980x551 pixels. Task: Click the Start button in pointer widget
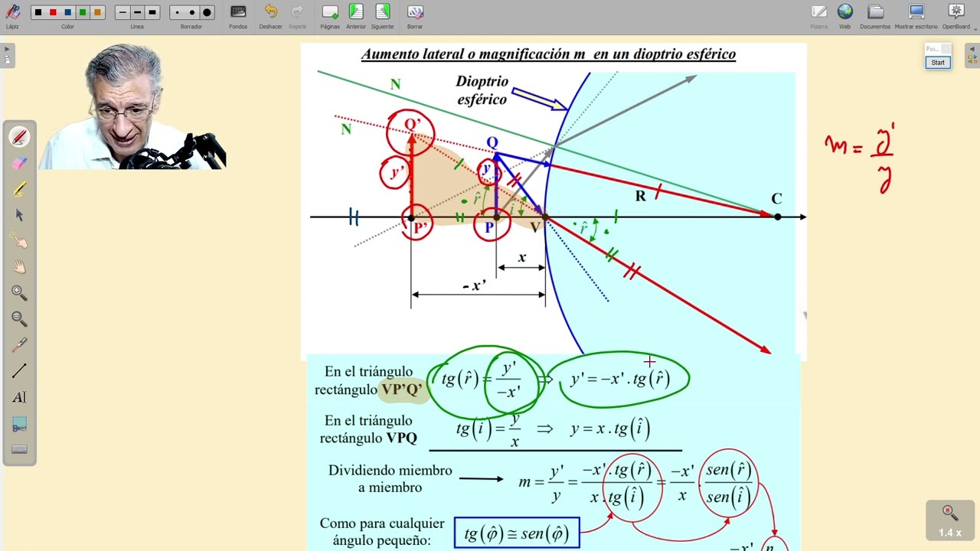[x=938, y=63]
